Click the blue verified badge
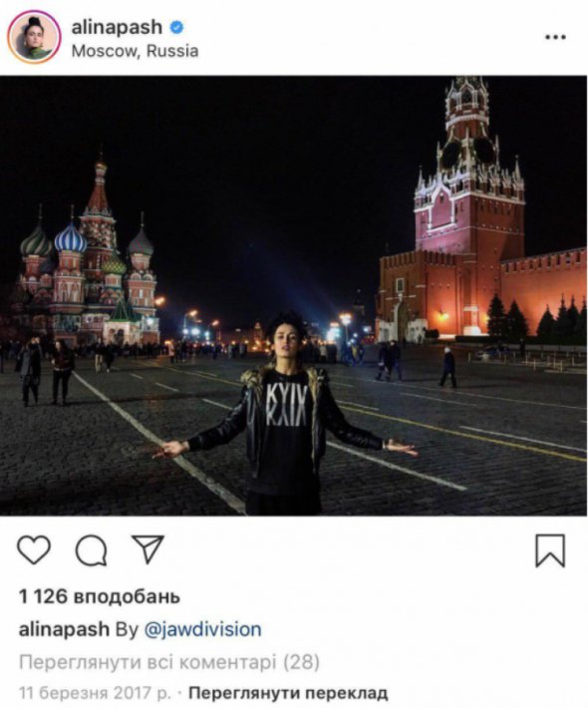588x708 pixels. click(176, 28)
